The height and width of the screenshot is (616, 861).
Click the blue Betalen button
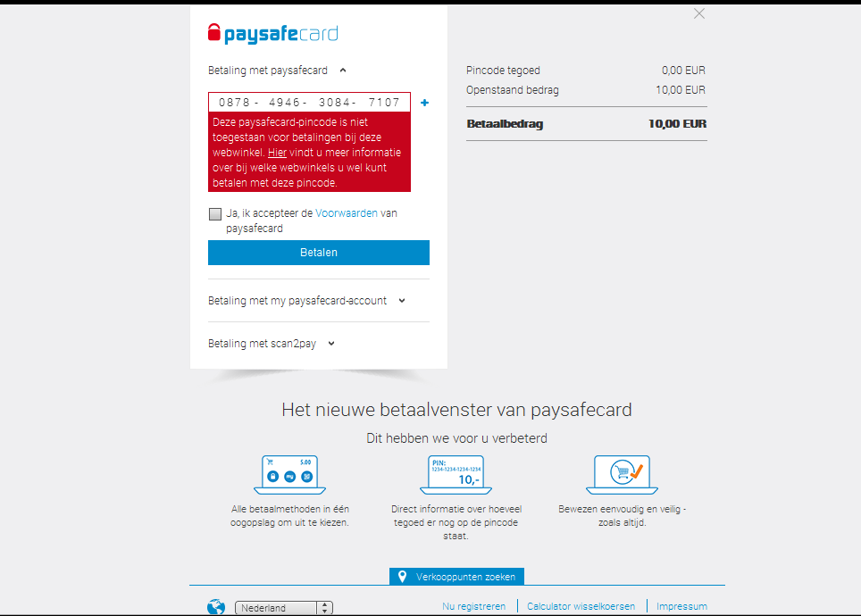(319, 253)
